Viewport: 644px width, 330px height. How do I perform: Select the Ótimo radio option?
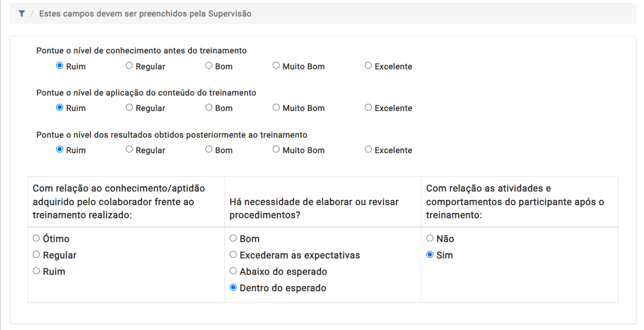click(36, 238)
